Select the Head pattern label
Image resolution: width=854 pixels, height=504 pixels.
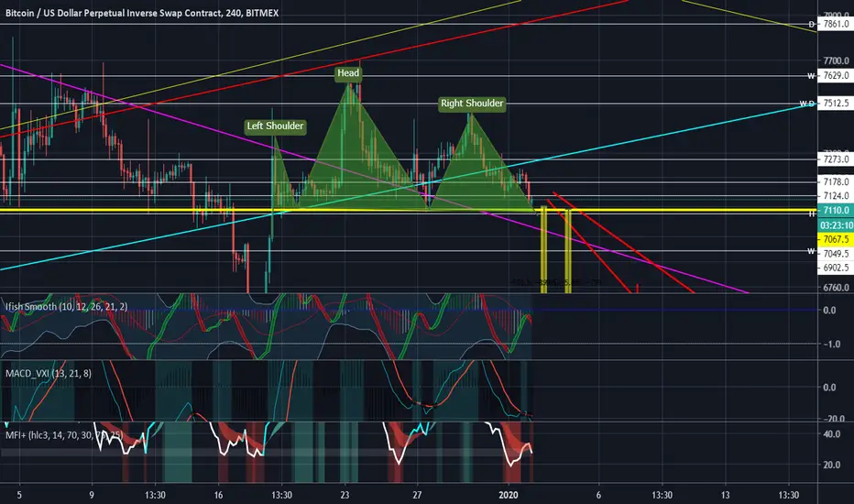pos(348,73)
